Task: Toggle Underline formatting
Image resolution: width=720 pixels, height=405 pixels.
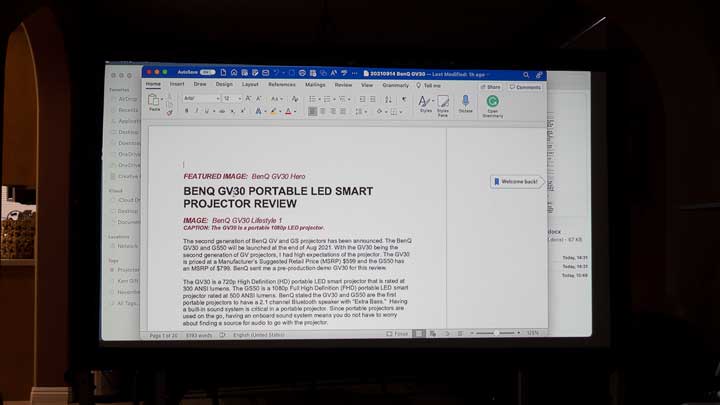Action: click(207, 111)
